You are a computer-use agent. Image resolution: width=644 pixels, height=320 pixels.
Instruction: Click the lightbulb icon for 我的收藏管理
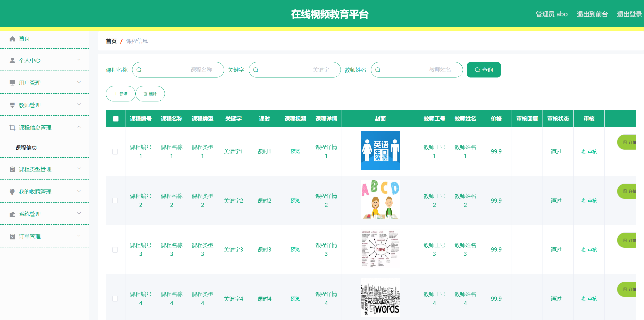tap(12, 192)
